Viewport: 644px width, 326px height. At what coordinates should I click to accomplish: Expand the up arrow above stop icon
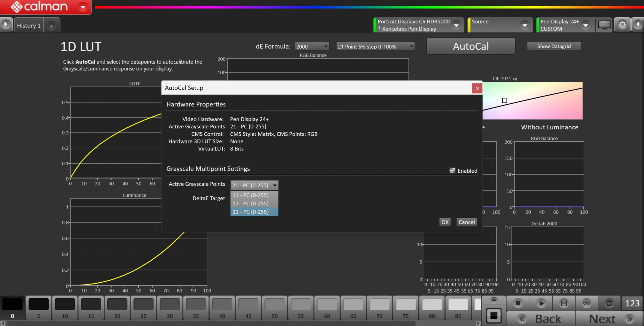click(x=494, y=300)
